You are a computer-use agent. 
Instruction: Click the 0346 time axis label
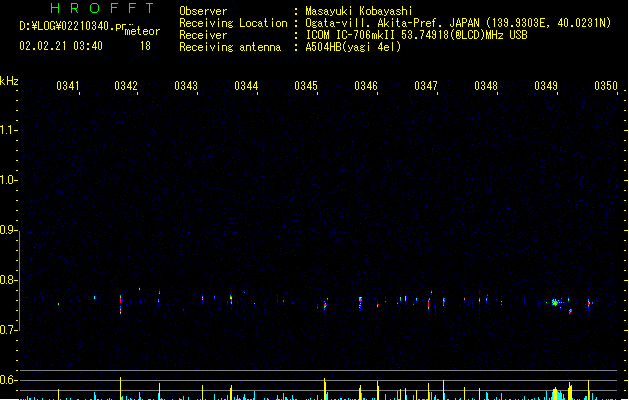click(366, 86)
